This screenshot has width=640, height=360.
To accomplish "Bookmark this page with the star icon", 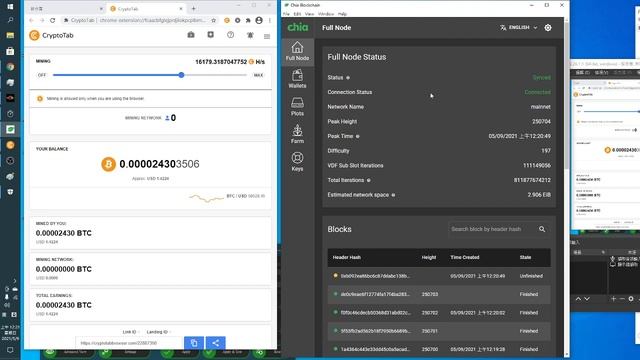I will tap(213, 20).
